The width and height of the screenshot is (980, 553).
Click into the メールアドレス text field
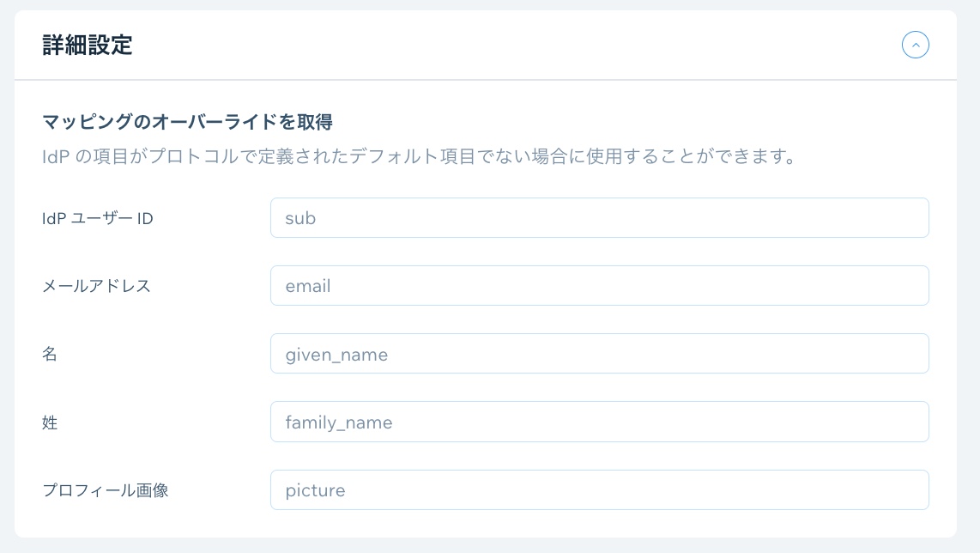tap(599, 286)
